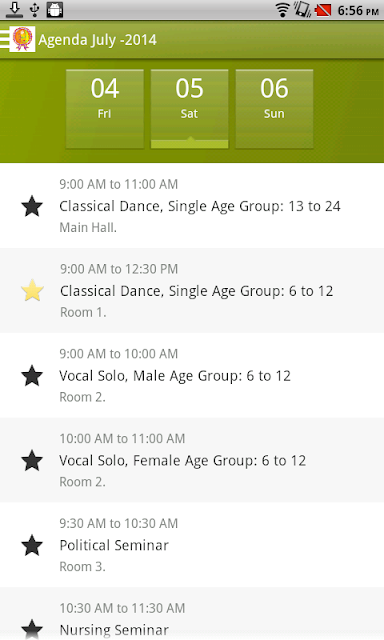384x640 pixels.
Task: Open the hamburger navigation menu
Action: (x=4, y=39)
